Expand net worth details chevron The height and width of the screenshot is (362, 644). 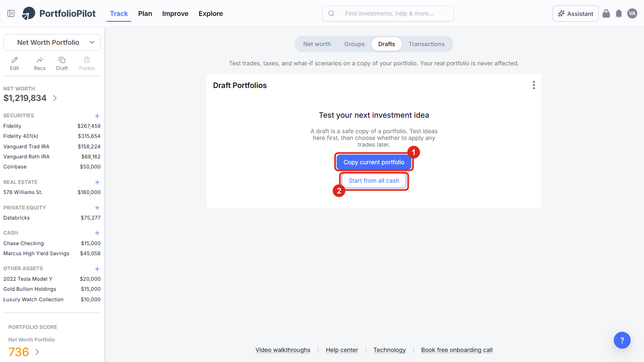point(55,98)
